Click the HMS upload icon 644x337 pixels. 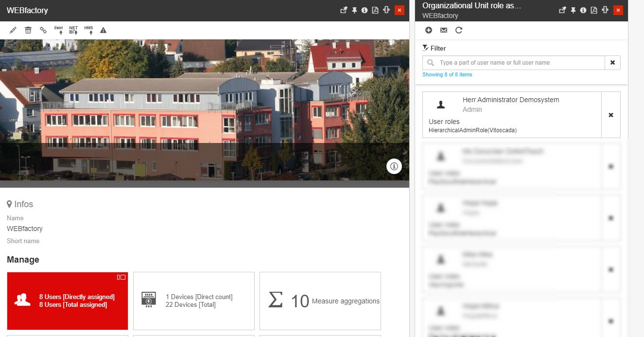tap(88, 30)
